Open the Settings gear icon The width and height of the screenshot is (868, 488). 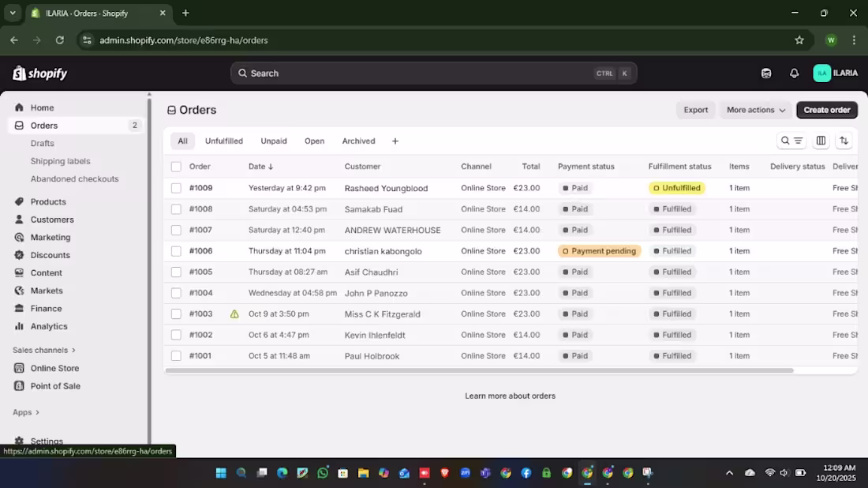click(x=20, y=441)
